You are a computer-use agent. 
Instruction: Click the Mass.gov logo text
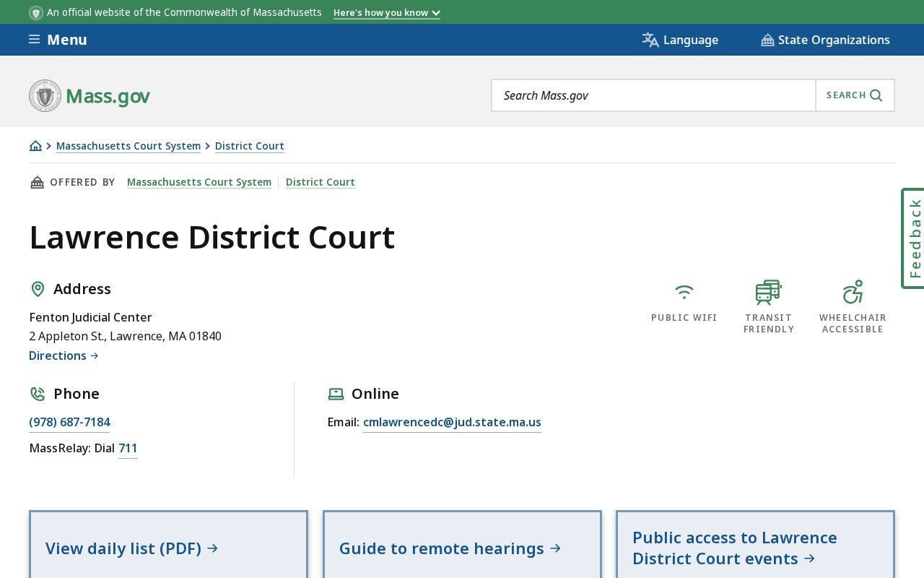[x=108, y=95]
